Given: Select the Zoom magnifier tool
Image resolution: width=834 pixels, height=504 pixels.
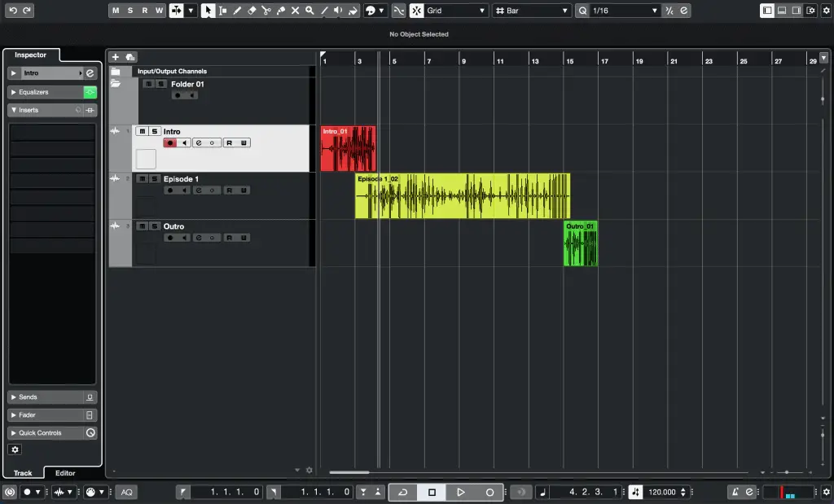Looking at the screenshot, I should point(309,10).
